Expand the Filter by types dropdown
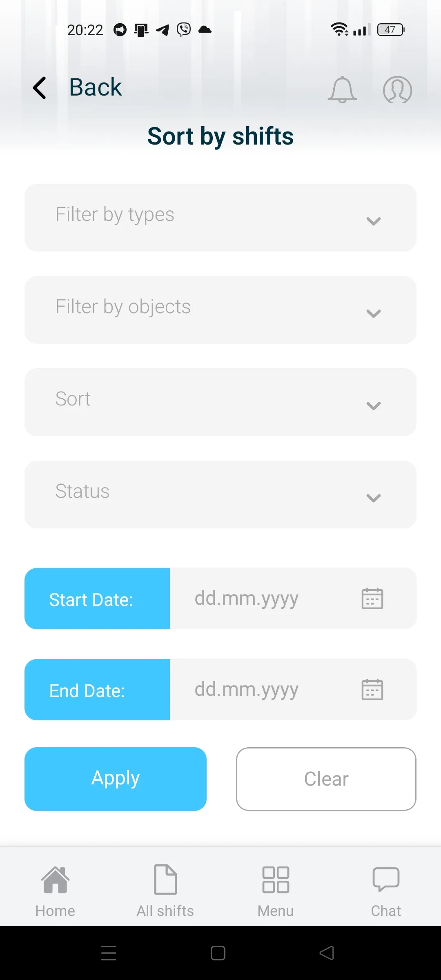This screenshot has width=441, height=980. [220, 218]
